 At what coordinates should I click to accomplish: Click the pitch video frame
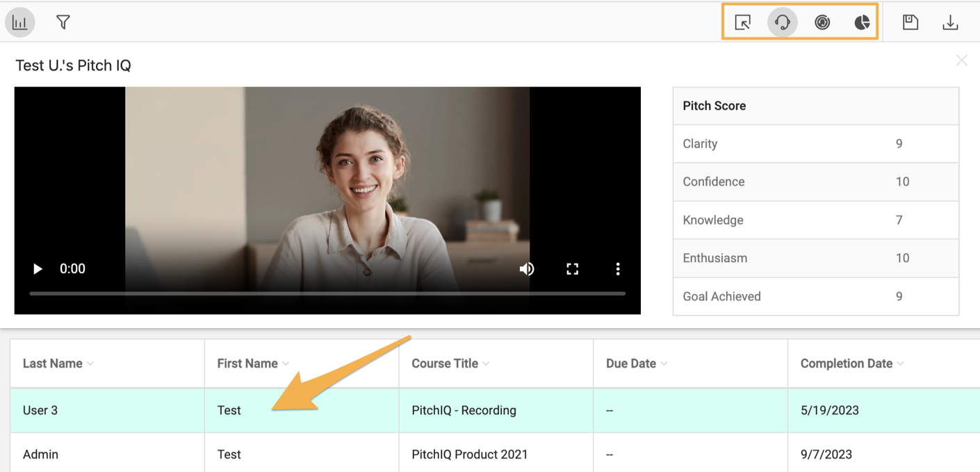[x=327, y=200]
